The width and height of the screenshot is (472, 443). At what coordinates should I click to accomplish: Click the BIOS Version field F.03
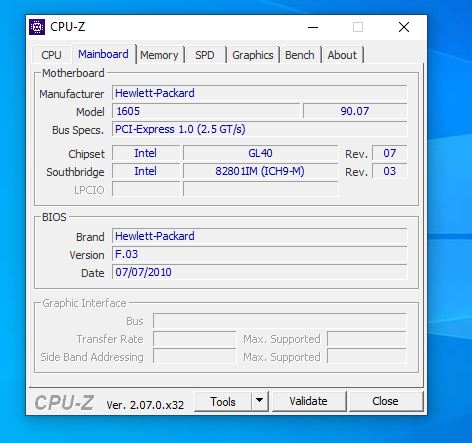259,254
